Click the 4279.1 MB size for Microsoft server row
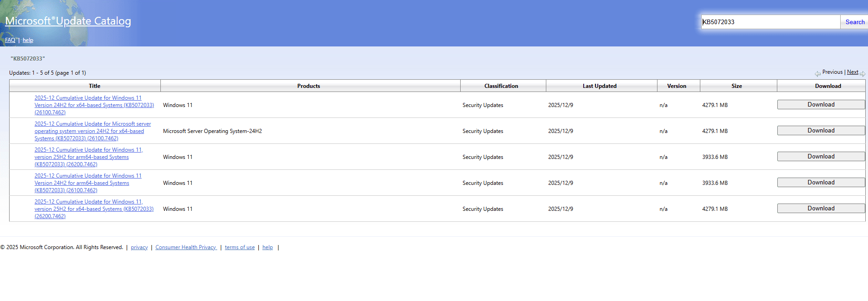Screen dimensions: 868x301 [715, 131]
